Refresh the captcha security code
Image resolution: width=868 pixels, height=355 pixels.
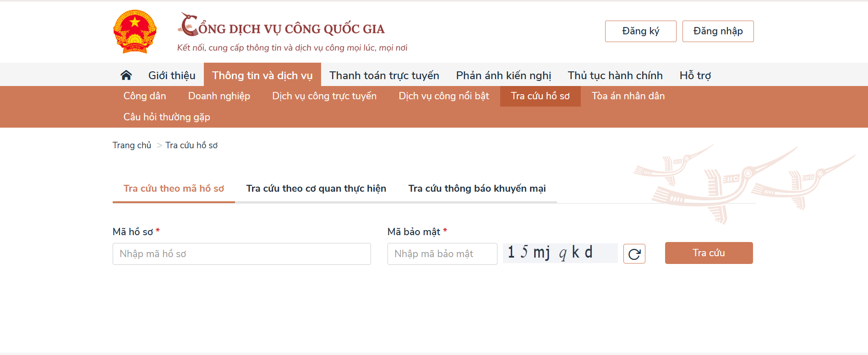(634, 253)
